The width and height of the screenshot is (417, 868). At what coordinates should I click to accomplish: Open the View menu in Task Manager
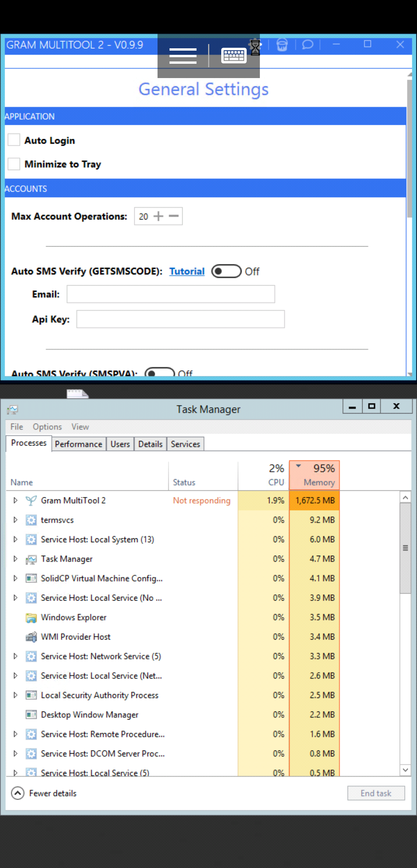coord(80,427)
